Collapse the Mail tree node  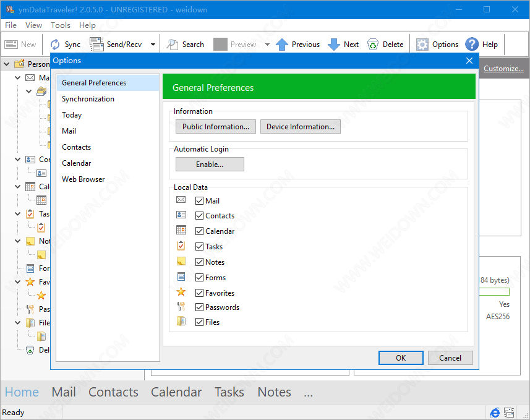pyautogui.click(x=17, y=78)
